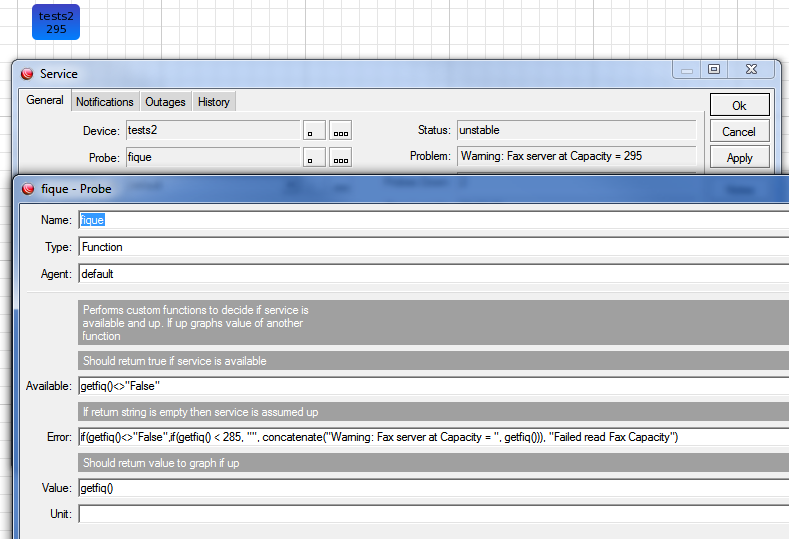
Task: Click the Problem field with fax warning
Action: pos(576,156)
